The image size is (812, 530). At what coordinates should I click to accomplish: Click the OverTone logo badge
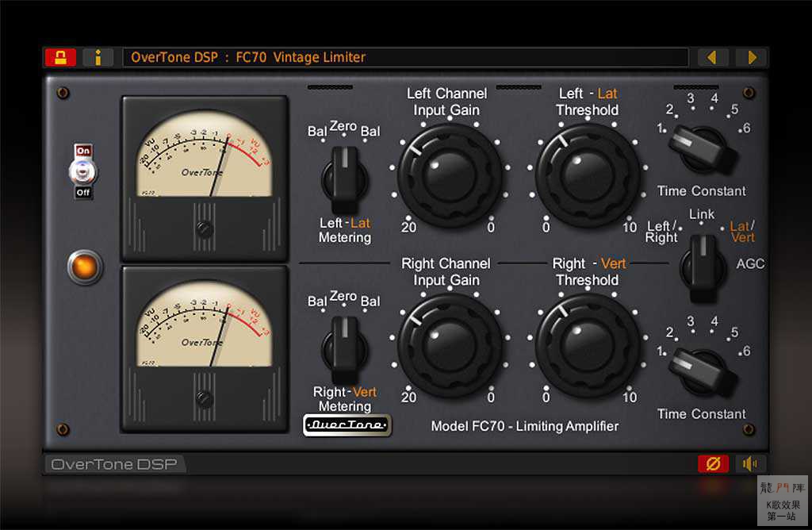tap(347, 425)
